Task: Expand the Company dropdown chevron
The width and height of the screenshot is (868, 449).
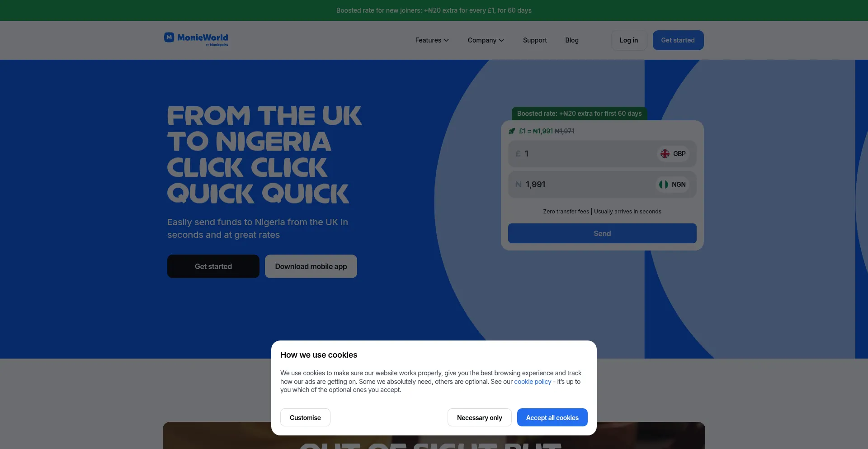Action: (501, 40)
